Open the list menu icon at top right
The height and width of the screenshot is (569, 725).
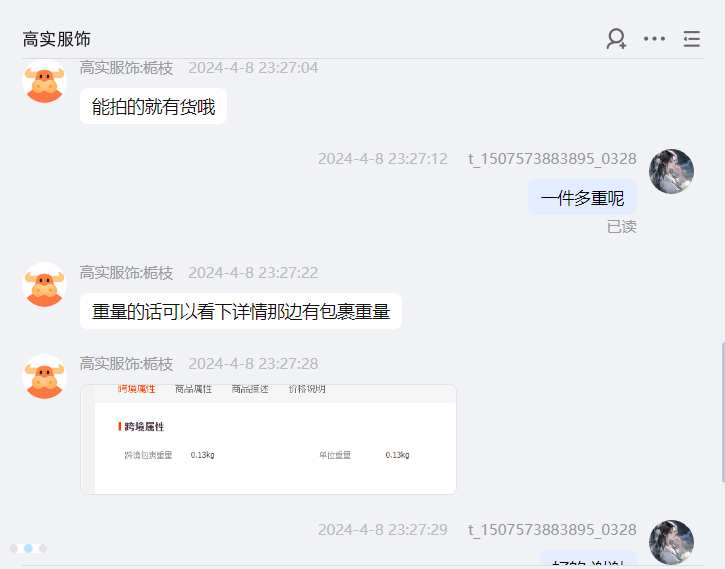click(692, 39)
